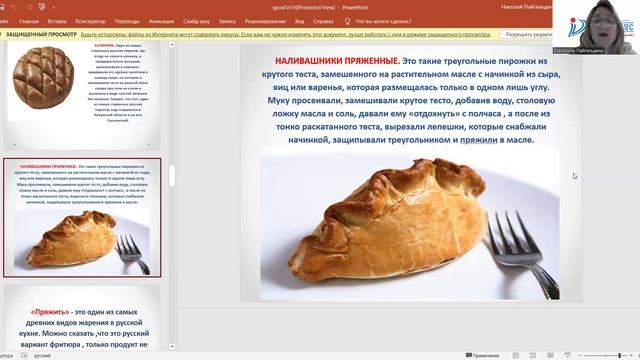Open the Вставка ribbon tab
This screenshot has height=360, width=640.
tap(57, 21)
